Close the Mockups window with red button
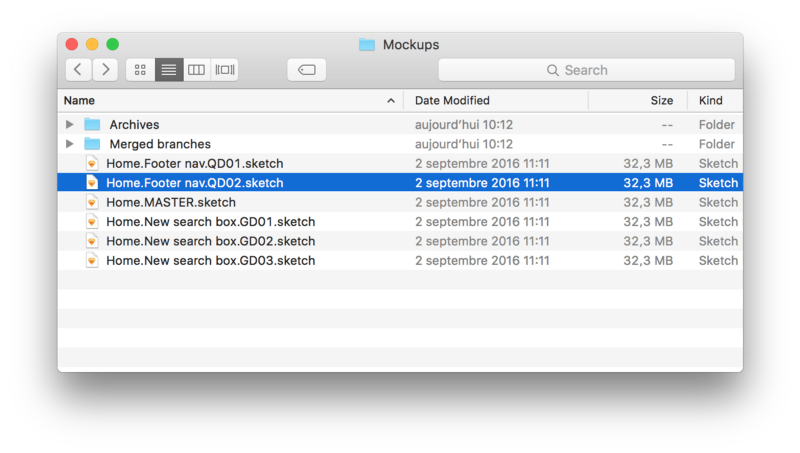Viewport: 800px width, 453px height. 72,44
